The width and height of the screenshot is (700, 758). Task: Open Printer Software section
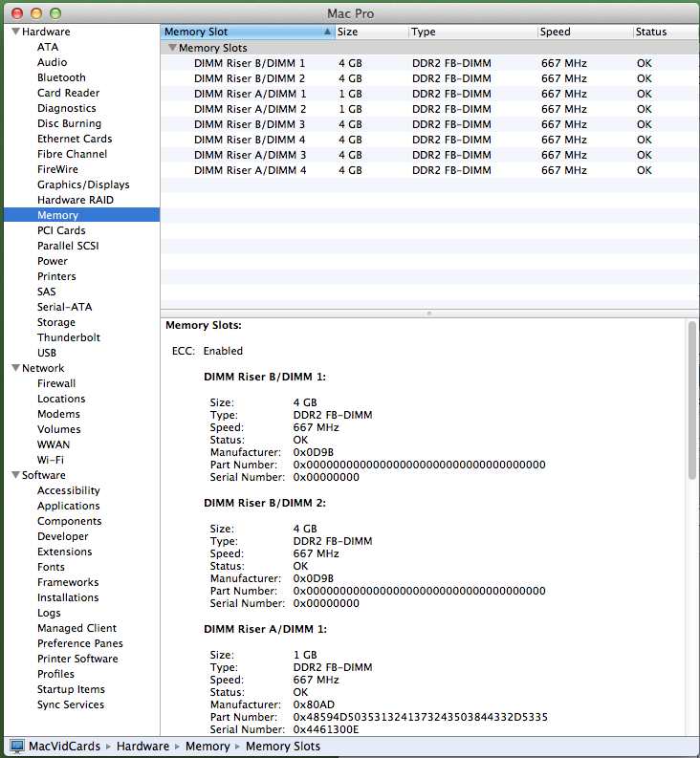77,659
